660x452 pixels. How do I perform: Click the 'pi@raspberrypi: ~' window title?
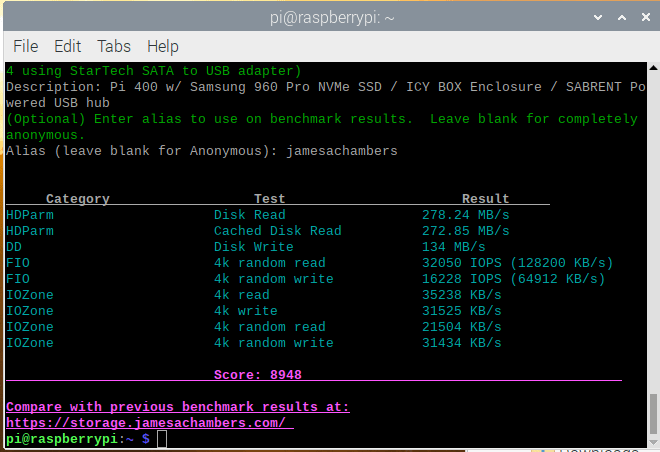pyautogui.click(x=332, y=18)
